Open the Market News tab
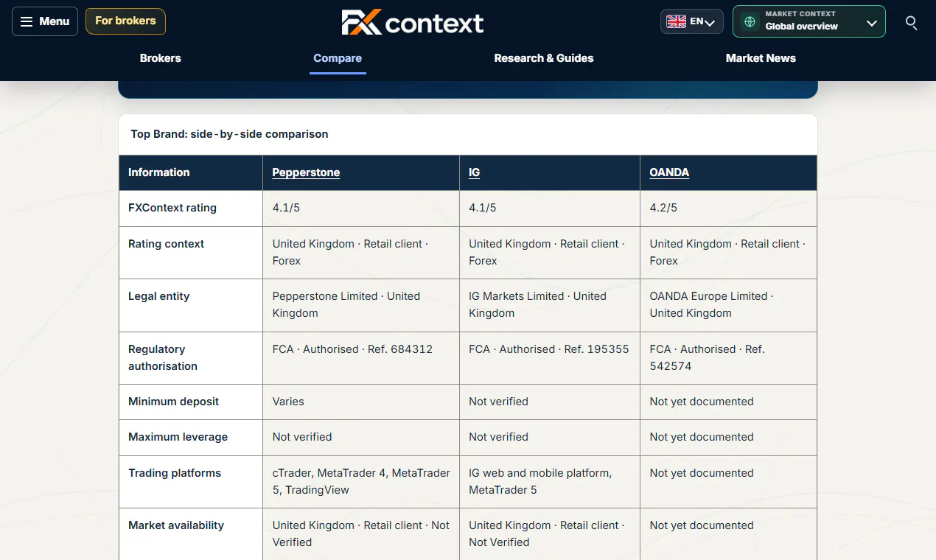Image resolution: width=936 pixels, height=560 pixels. point(761,58)
